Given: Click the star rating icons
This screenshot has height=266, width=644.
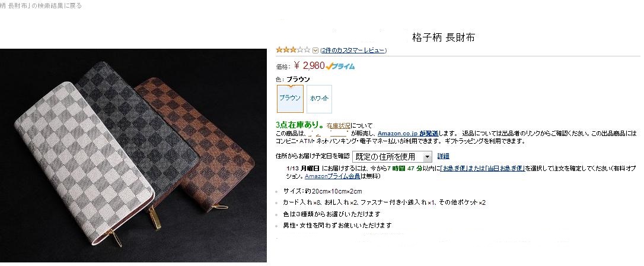Looking at the screenshot, I should pos(294,50).
